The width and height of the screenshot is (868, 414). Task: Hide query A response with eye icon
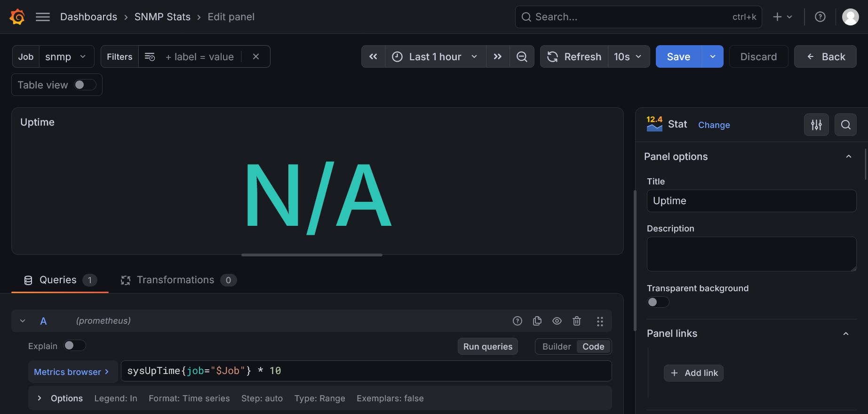coord(557,321)
